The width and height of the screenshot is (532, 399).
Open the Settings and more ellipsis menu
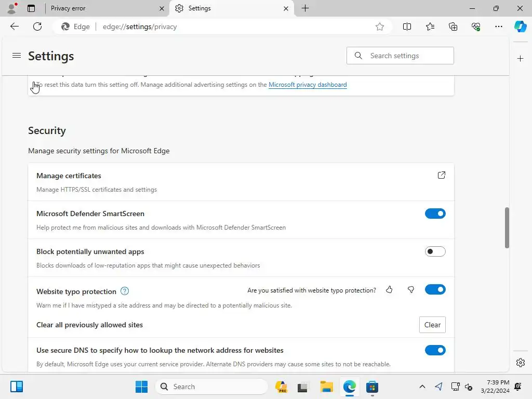(x=498, y=26)
